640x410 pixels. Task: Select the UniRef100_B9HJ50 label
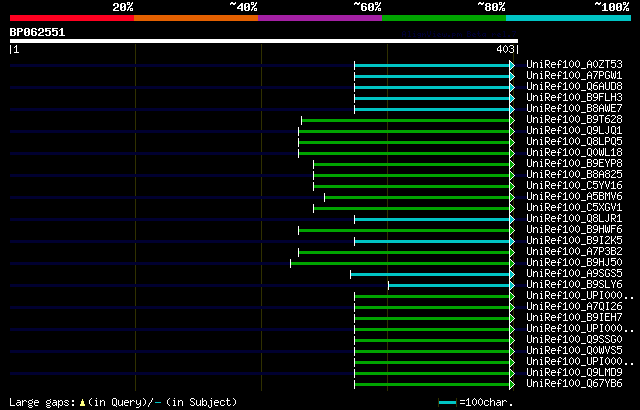tap(574, 263)
